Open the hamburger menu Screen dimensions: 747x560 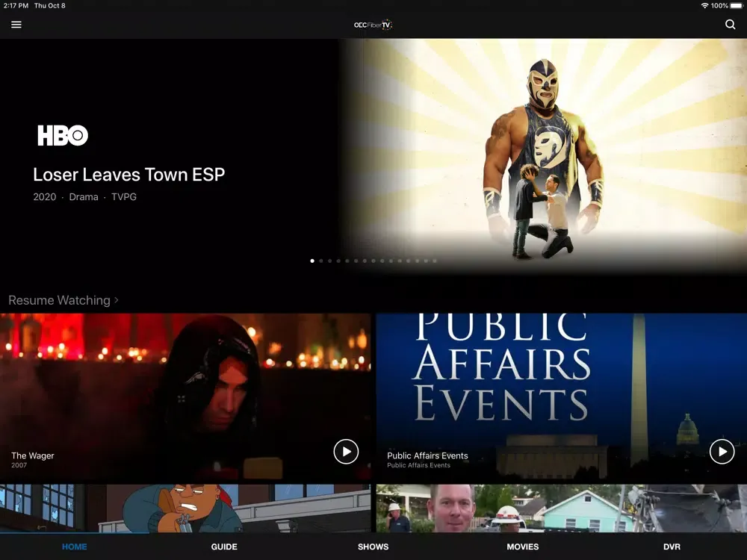pos(16,25)
